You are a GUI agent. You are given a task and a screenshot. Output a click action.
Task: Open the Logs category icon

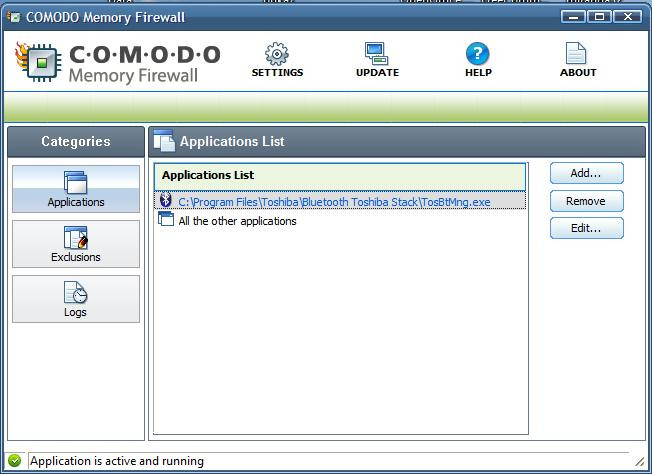(76, 293)
